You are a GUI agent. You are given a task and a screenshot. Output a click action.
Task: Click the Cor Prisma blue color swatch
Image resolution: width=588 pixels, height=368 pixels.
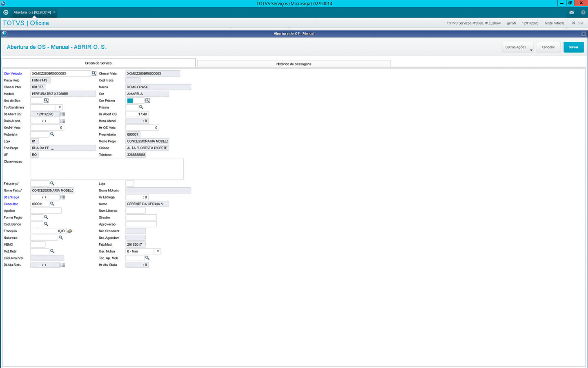pos(130,101)
